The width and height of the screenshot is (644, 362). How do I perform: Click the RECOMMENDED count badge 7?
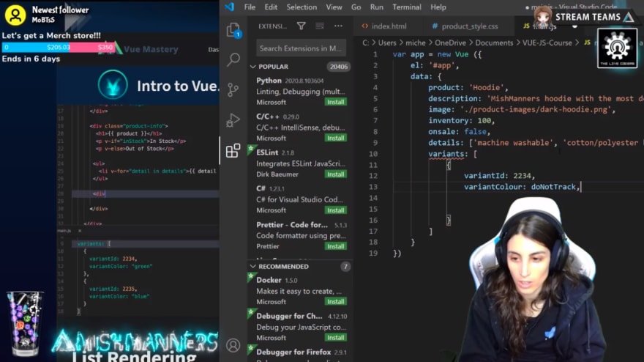click(x=345, y=267)
